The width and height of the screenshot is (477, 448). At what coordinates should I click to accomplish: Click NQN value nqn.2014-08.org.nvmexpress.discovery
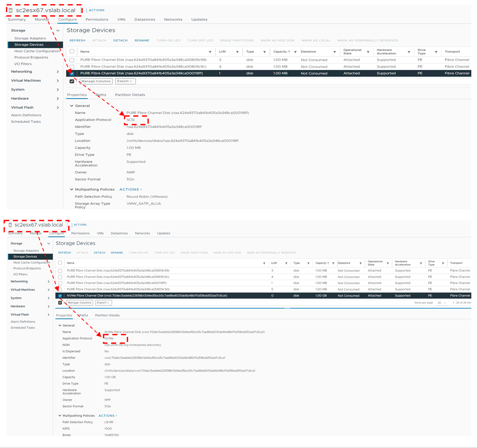point(133,345)
